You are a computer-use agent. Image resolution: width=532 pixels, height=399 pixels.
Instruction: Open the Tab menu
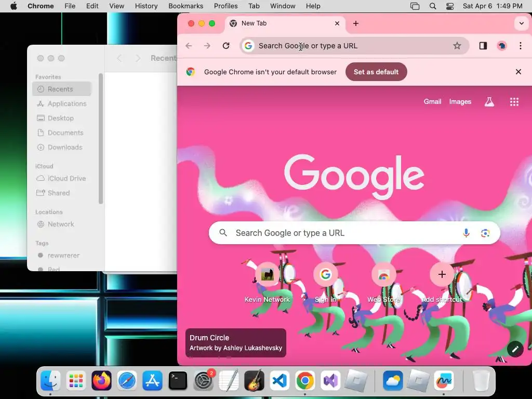pos(254,6)
